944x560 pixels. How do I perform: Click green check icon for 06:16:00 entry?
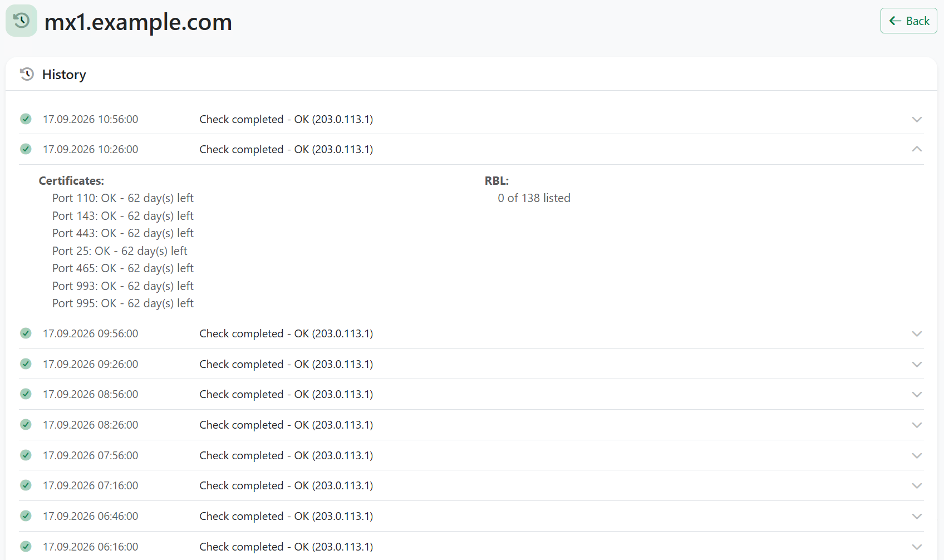pos(26,546)
